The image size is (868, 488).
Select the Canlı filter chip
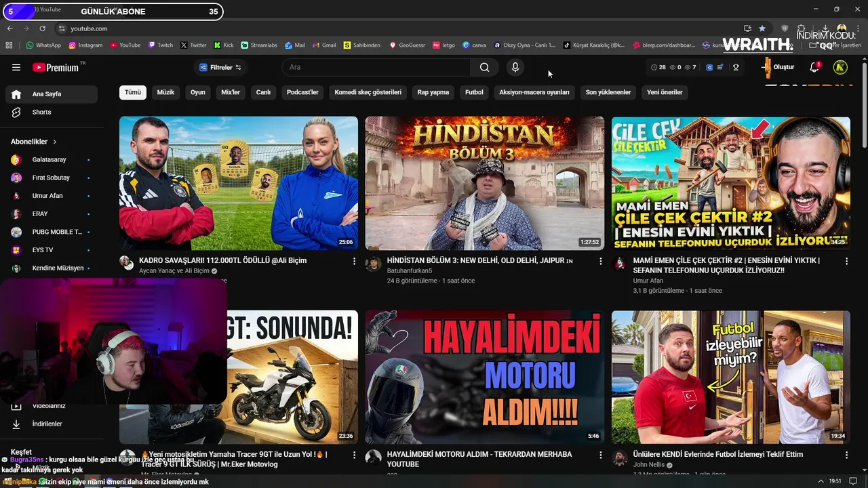click(263, 92)
